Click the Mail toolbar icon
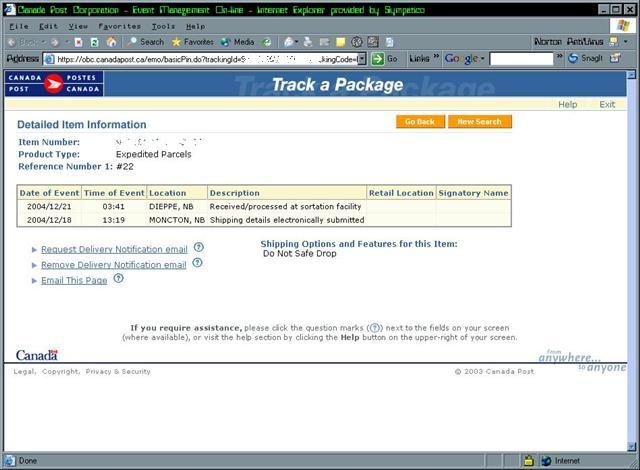Image resolution: width=640 pixels, height=470 pixels. pos(291,42)
